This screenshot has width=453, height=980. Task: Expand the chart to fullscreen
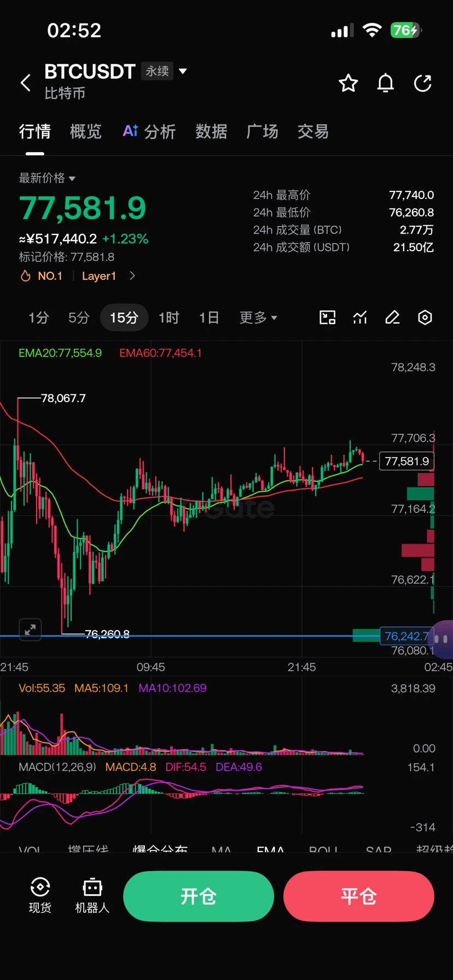(30, 629)
